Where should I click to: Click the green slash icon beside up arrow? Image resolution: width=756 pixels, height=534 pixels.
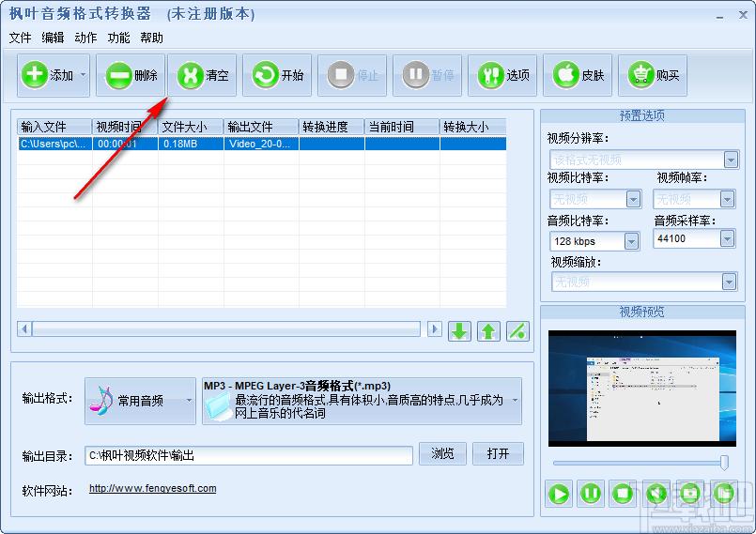(x=517, y=331)
